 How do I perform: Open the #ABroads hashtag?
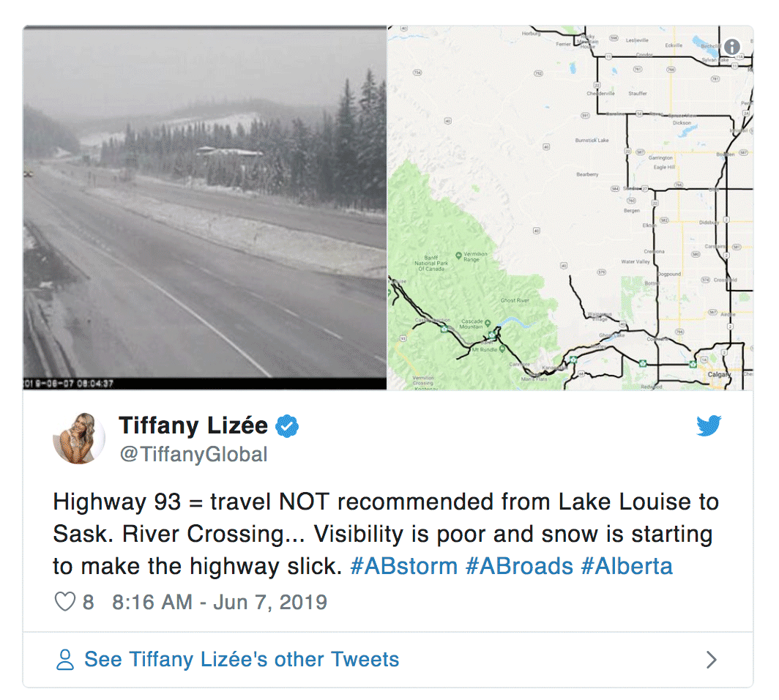pyautogui.click(x=520, y=566)
